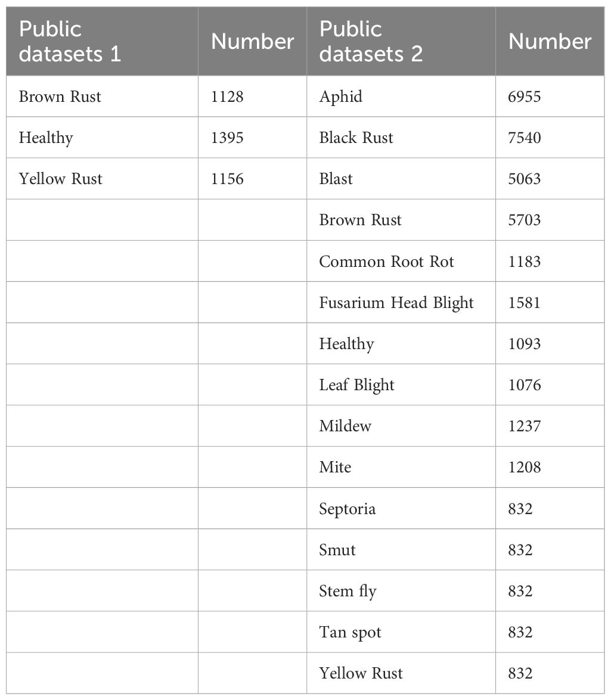Select the value 1395 cell
Viewport: 611px width, 700px height.
tap(227, 138)
